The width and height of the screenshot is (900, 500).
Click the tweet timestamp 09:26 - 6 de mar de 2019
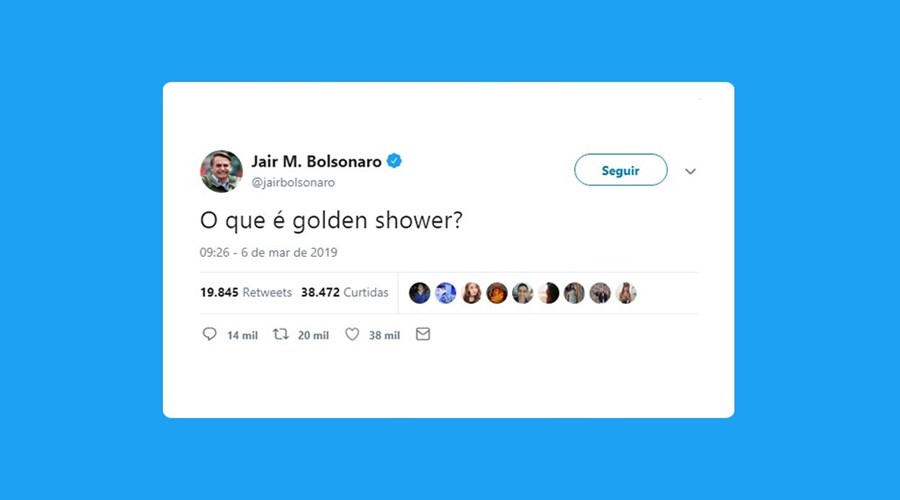[269, 253]
